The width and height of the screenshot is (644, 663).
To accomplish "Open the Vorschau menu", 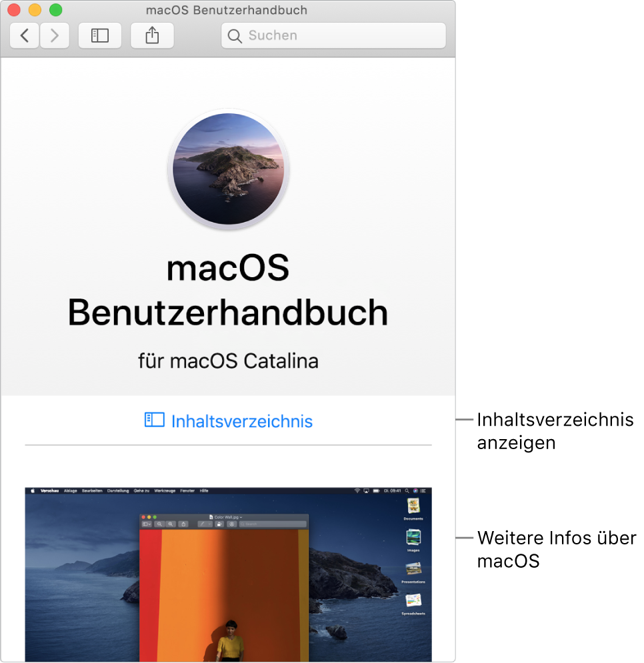I will [x=48, y=489].
